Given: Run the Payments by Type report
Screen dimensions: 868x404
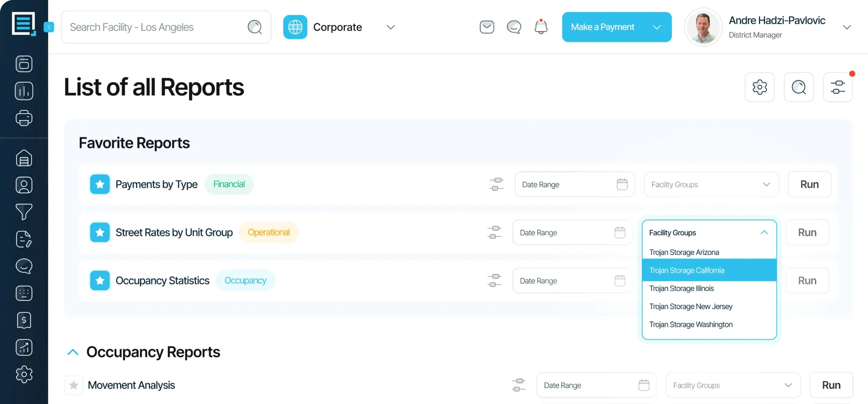Looking at the screenshot, I should click(x=810, y=184).
